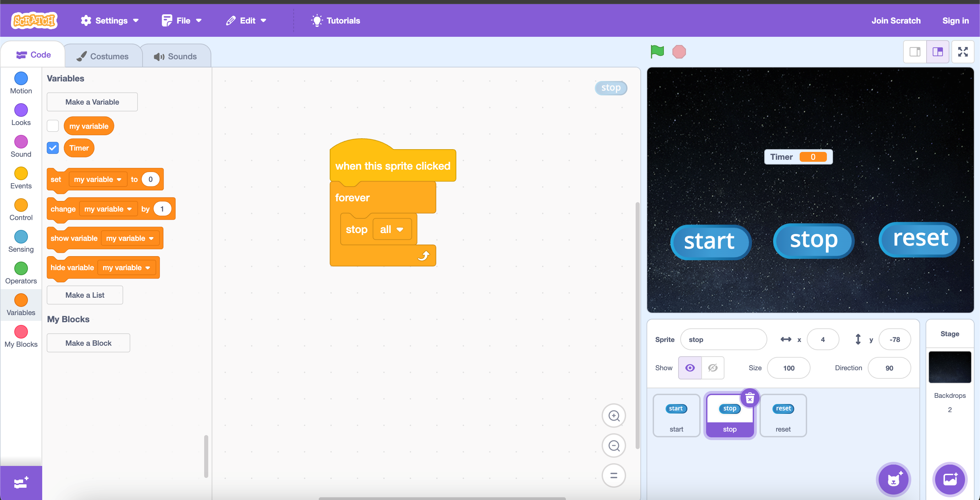
Task: Reset workspace zoom to default
Action: click(614, 475)
